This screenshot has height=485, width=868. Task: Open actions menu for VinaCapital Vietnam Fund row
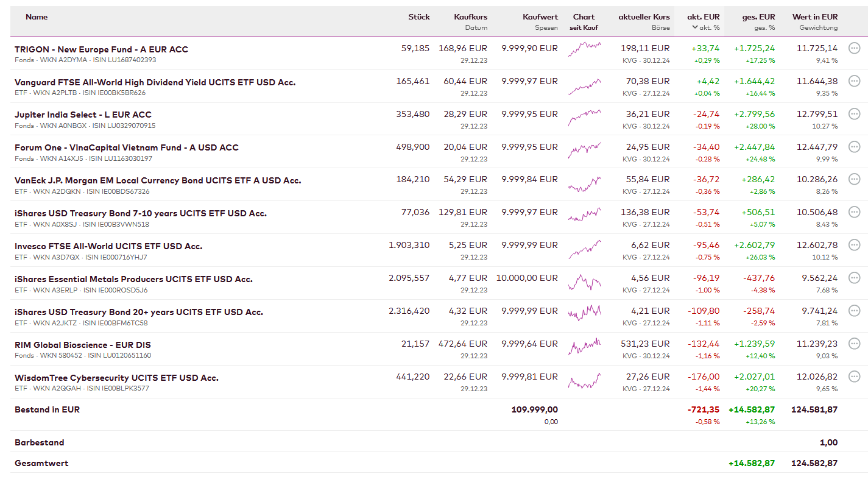(x=854, y=147)
